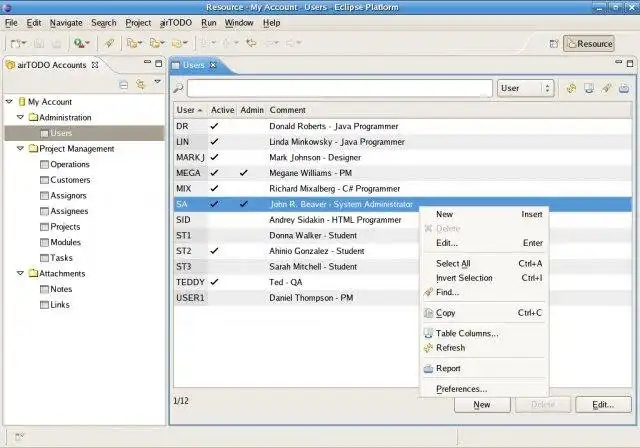Click the flashlight Search toolbar icon

109,43
